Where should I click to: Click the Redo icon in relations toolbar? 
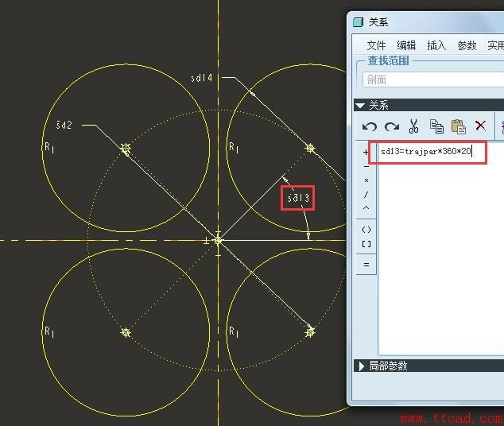click(391, 126)
